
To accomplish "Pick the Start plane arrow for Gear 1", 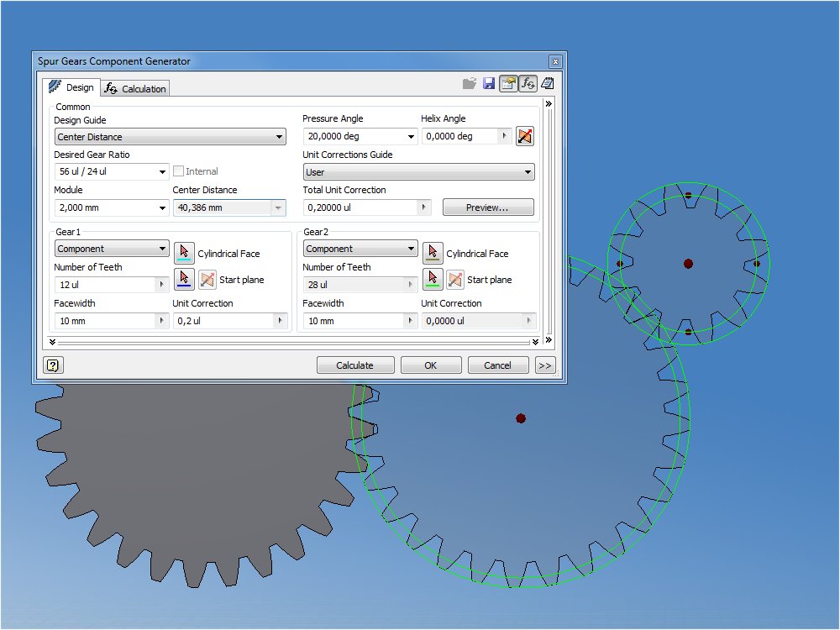I will point(184,279).
